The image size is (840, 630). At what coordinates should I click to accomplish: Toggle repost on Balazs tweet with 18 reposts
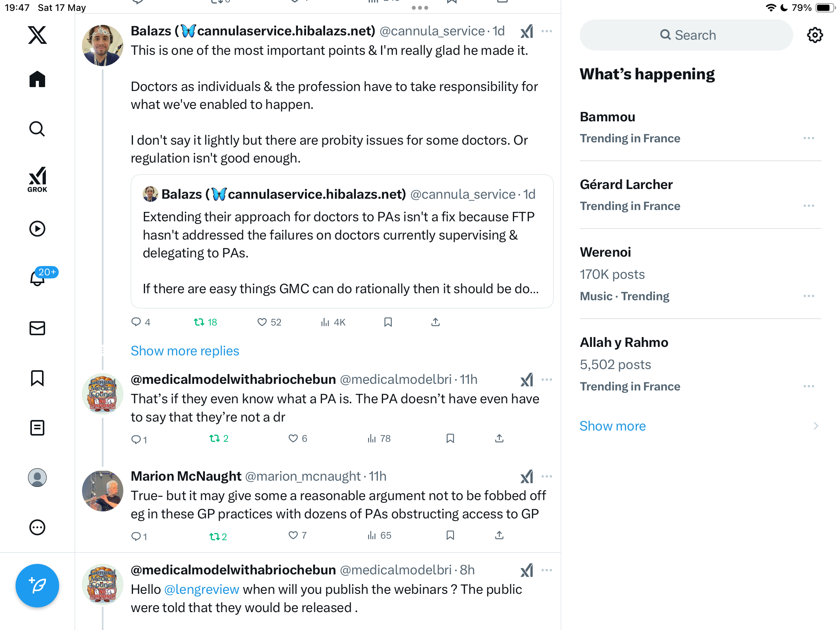coord(205,322)
